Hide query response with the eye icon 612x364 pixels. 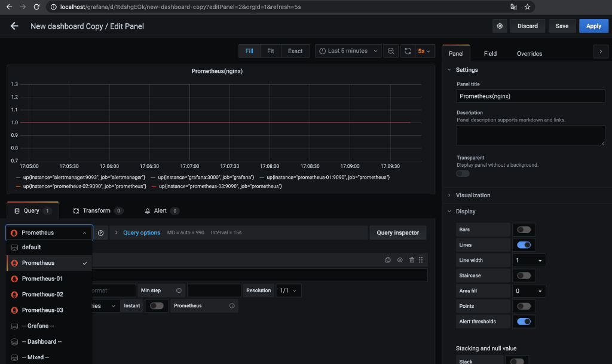[399, 259]
